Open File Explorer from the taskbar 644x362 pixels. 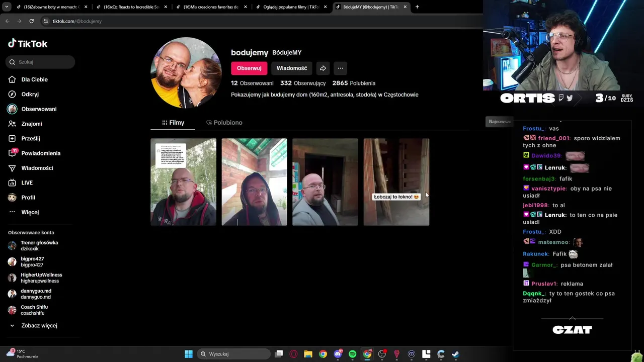(x=308, y=354)
